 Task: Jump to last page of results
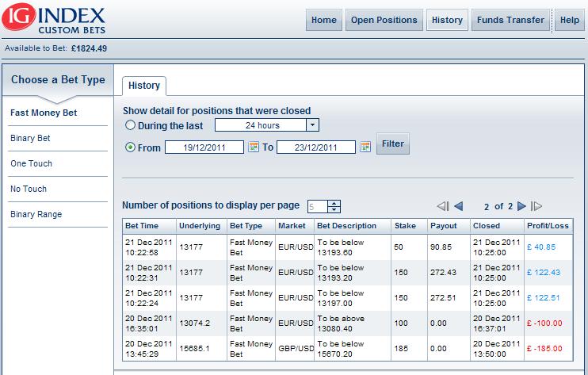536,206
